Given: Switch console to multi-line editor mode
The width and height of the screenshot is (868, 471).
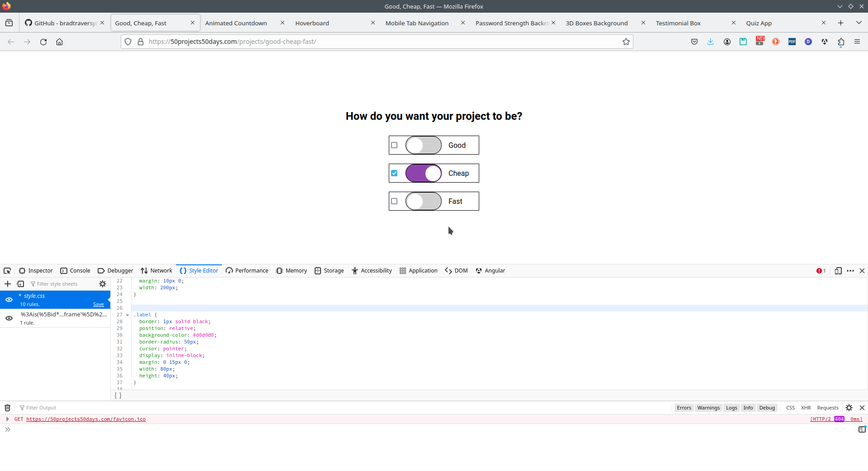Looking at the screenshot, I should point(862,429).
